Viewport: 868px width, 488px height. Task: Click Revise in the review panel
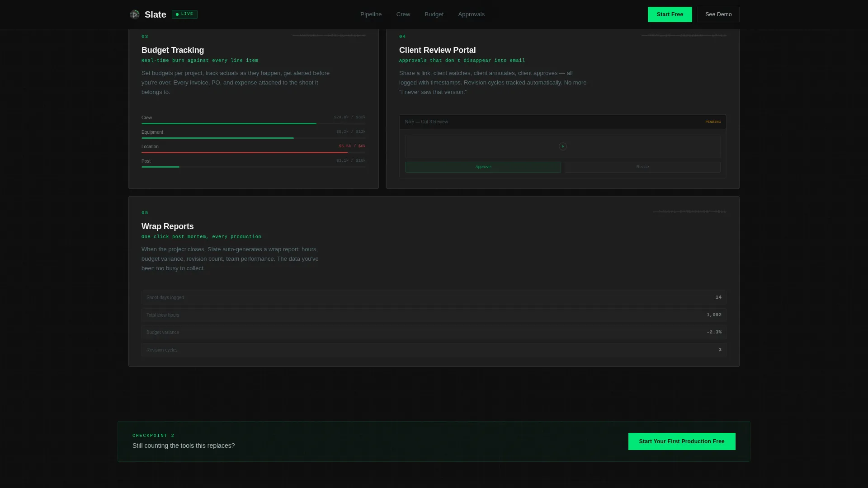[x=642, y=167]
